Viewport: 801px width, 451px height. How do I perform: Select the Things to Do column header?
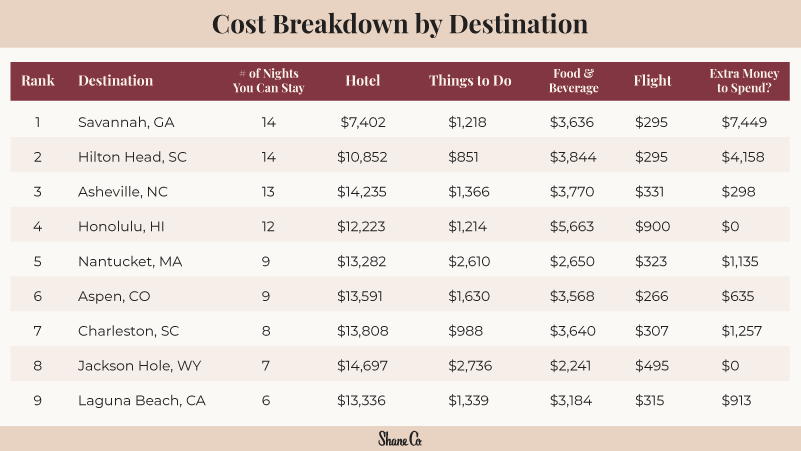click(470, 81)
